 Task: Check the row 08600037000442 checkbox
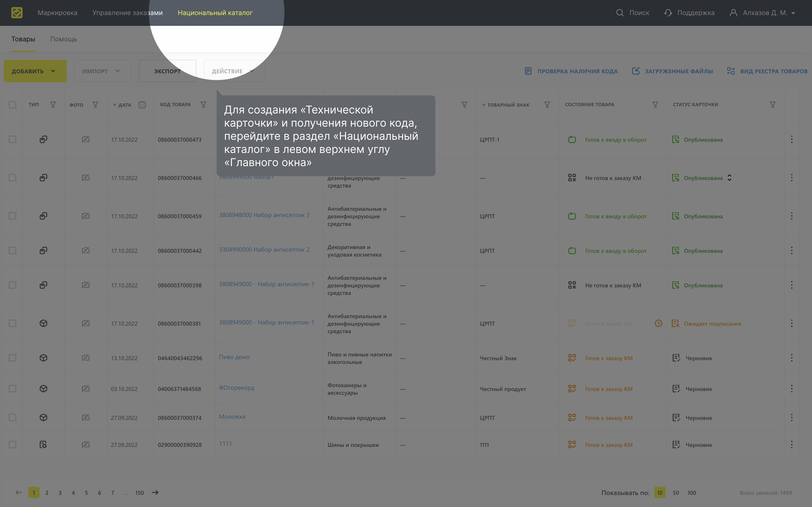12,250
